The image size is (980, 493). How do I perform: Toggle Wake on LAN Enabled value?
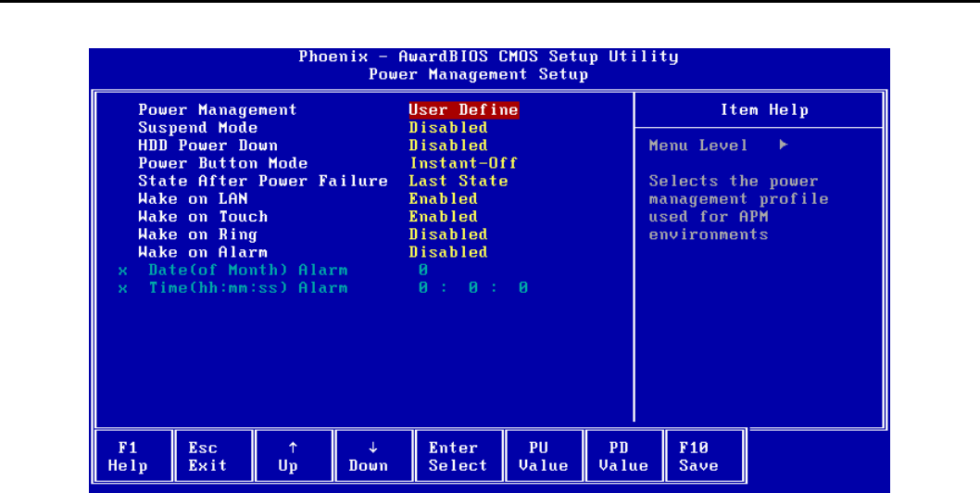pos(443,199)
